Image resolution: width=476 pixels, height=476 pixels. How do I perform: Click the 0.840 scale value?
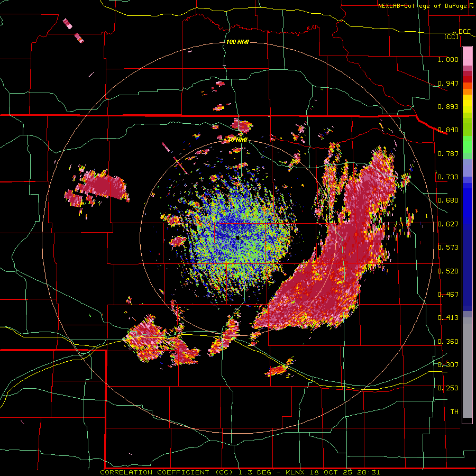click(448, 130)
